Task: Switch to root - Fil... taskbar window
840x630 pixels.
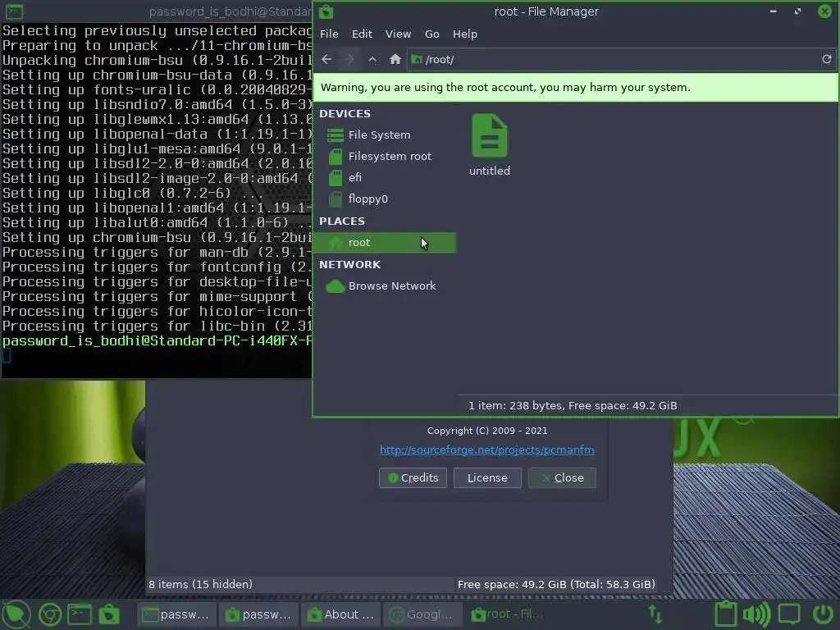Action: coord(506,614)
